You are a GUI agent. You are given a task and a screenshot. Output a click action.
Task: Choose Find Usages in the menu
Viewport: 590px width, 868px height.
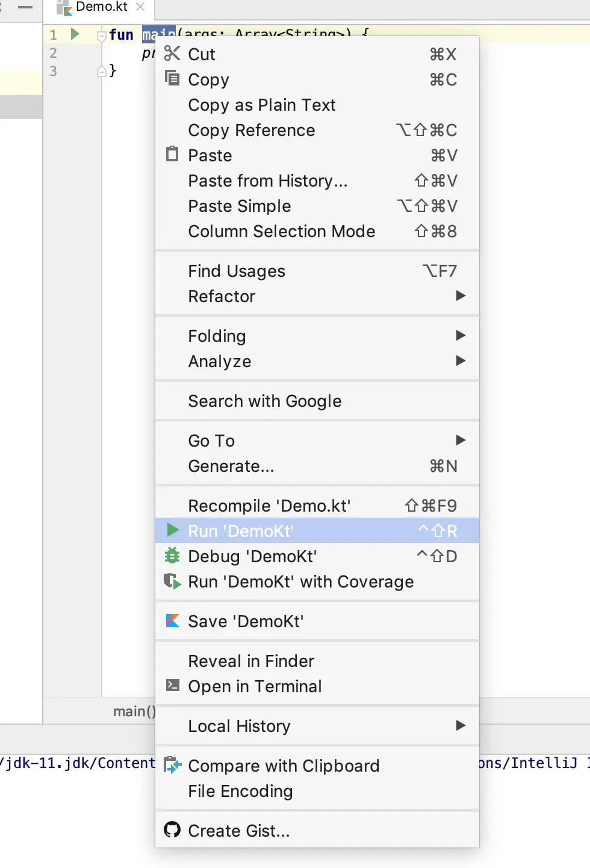click(x=237, y=271)
